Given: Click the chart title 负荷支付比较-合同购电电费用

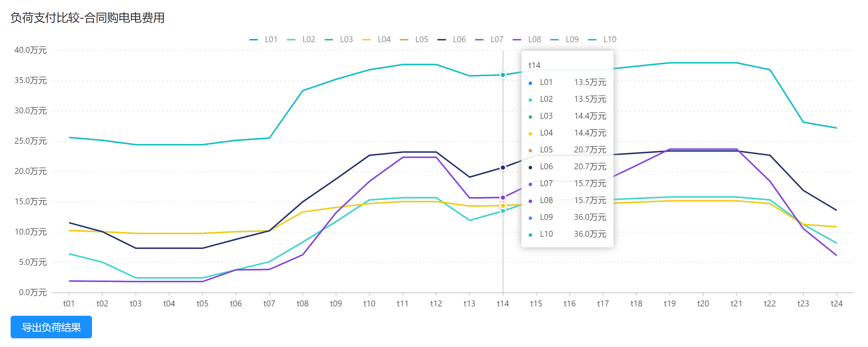Looking at the screenshot, I should (x=88, y=17).
